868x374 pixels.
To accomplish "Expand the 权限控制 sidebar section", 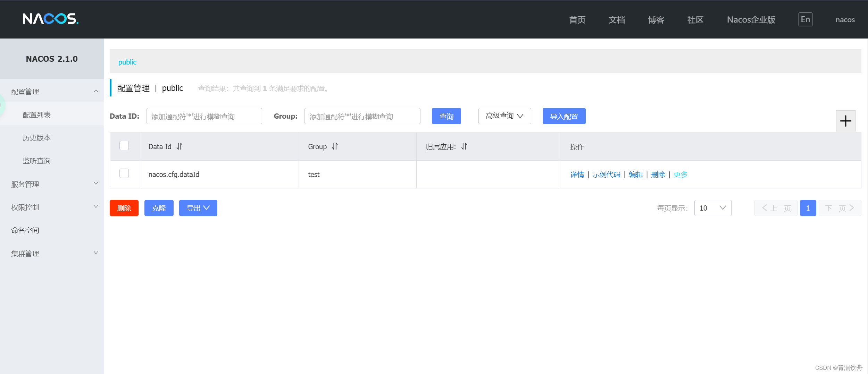I will [x=52, y=207].
